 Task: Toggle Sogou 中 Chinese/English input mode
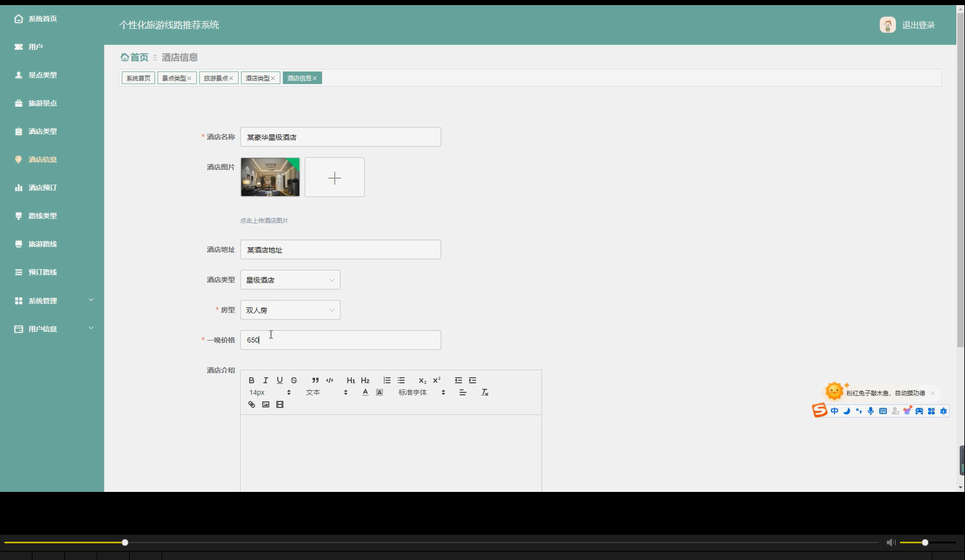coord(835,411)
